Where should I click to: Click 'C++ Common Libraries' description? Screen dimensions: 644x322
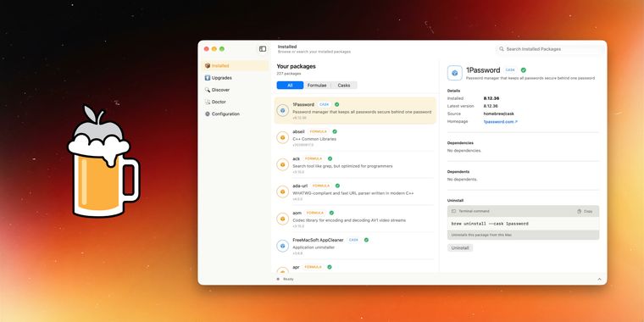[x=314, y=139]
